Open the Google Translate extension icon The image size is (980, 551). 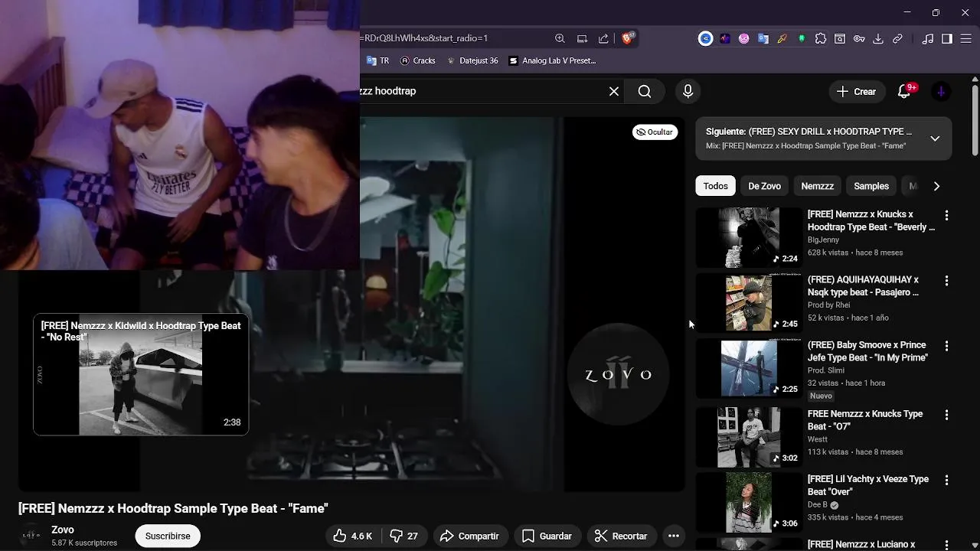point(763,38)
